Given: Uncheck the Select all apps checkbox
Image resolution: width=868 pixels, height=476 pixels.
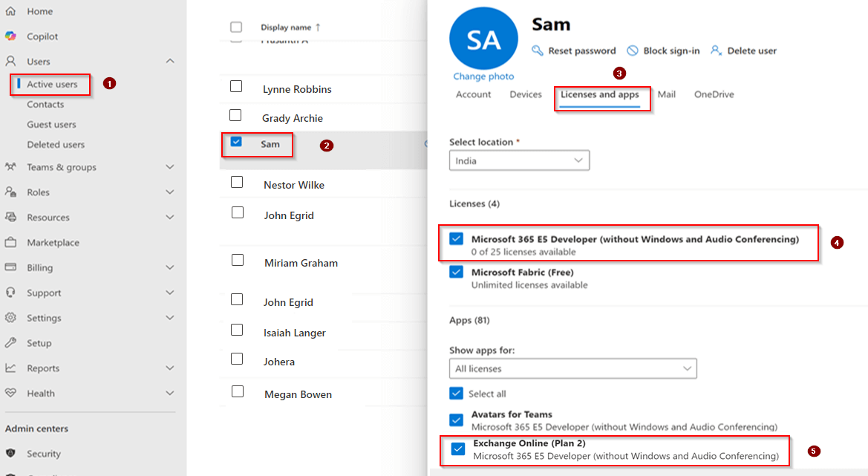Looking at the screenshot, I should (456, 394).
